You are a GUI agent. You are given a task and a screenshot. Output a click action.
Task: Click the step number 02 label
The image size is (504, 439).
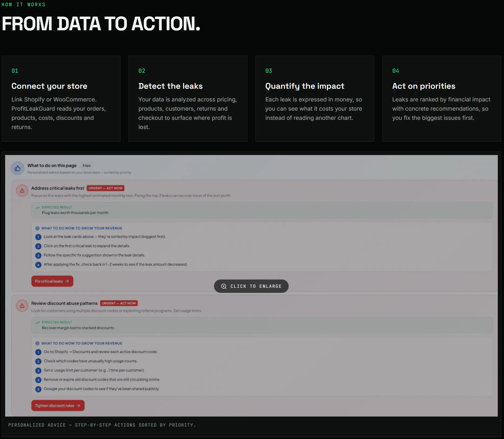pos(142,71)
